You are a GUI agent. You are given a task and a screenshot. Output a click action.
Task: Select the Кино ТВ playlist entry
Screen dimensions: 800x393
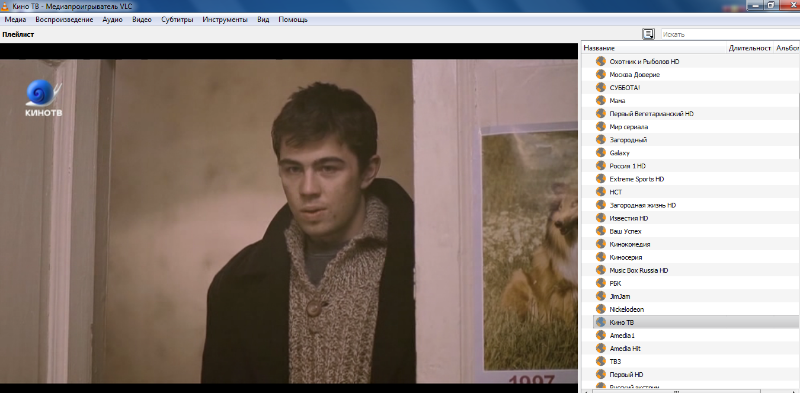tap(696, 322)
